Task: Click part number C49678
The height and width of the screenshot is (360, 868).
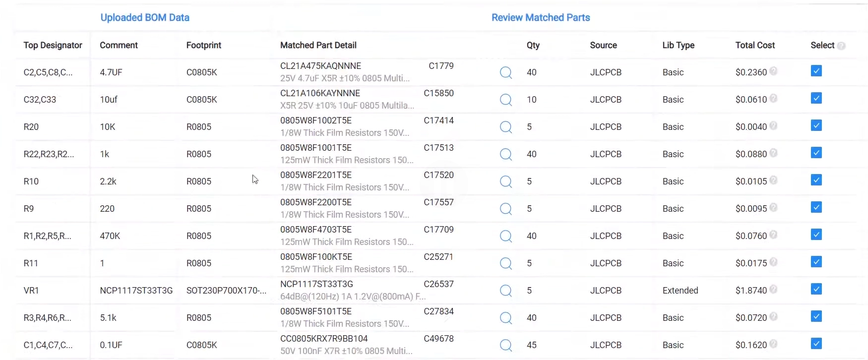Action: 438,339
